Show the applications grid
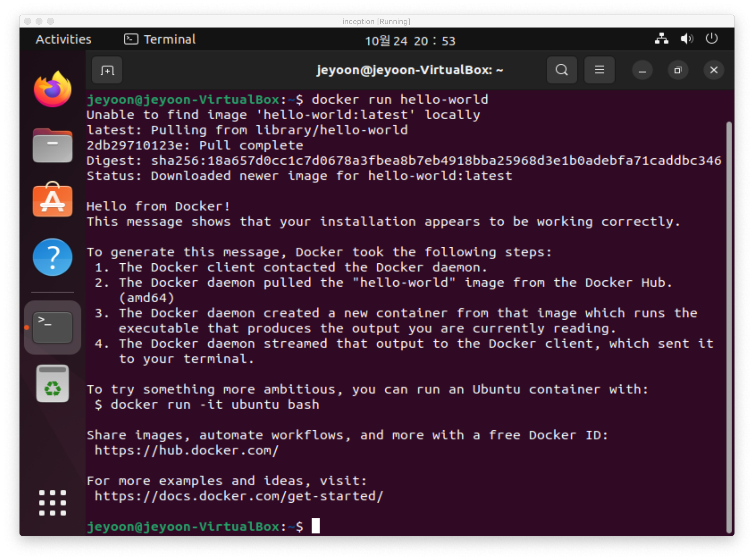754x560 pixels. [53, 503]
